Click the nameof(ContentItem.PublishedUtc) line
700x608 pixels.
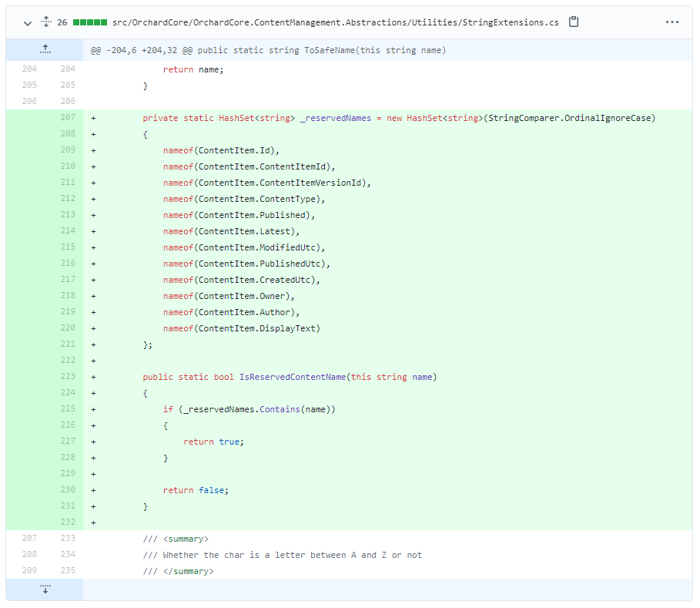click(246, 264)
